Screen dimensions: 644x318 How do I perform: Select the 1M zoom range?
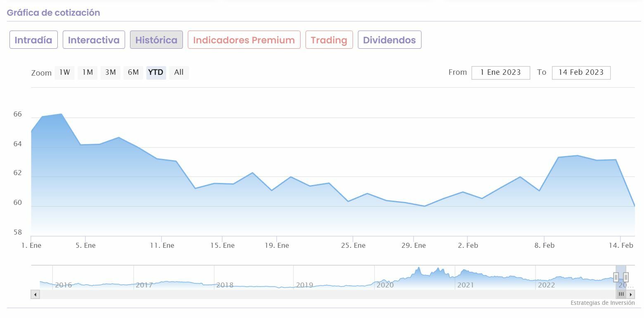88,73
